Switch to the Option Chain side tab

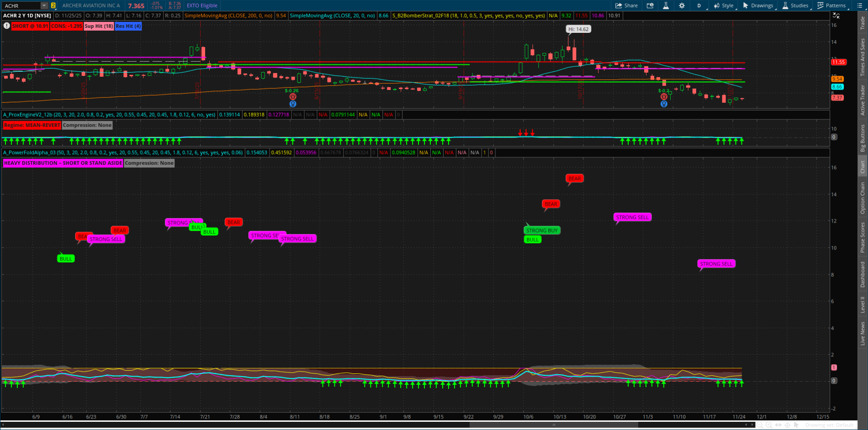click(863, 197)
